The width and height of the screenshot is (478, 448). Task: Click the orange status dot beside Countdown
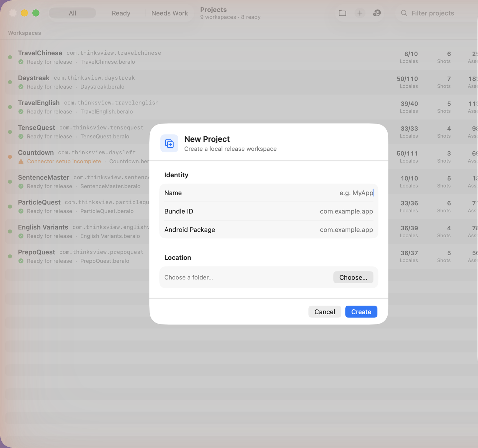[10, 157]
